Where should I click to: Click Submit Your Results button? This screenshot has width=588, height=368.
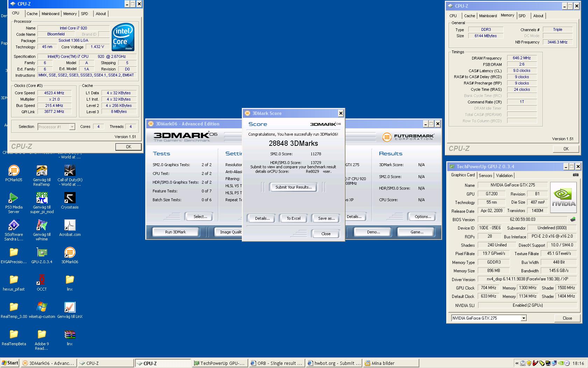point(293,187)
